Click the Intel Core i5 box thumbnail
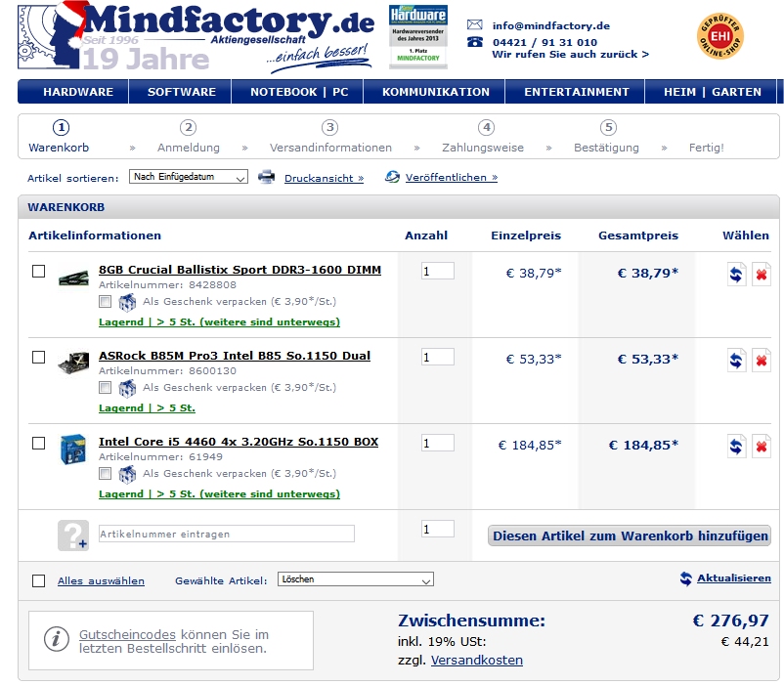The width and height of the screenshot is (784, 685). coord(73,450)
